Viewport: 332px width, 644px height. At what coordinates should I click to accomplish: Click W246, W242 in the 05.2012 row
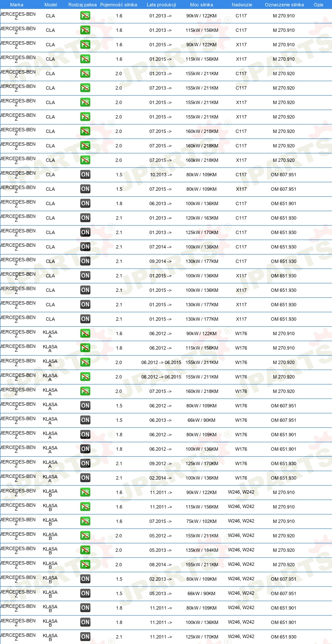[x=241, y=535]
